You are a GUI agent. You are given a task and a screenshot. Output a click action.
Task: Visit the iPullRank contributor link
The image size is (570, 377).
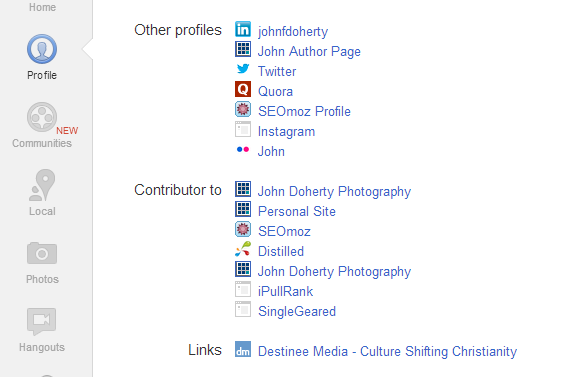[285, 291]
